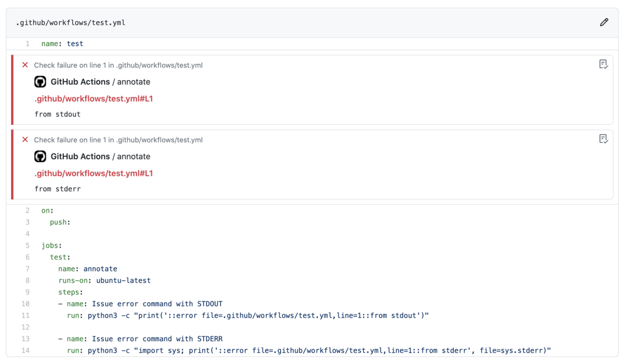Screen dimensions: 624x364
Task: Select line number 5 beside 'jobs:'
Action: [28, 245]
